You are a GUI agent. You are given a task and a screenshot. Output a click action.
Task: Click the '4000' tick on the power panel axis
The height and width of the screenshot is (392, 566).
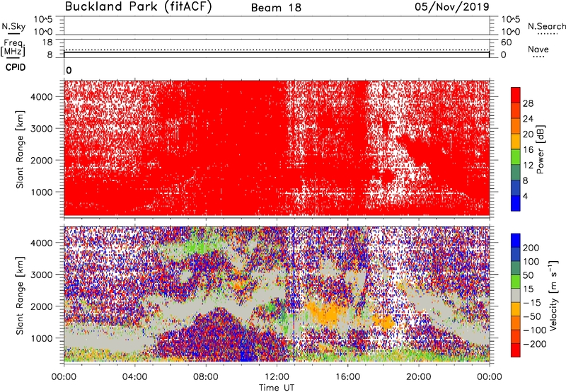click(42, 97)
